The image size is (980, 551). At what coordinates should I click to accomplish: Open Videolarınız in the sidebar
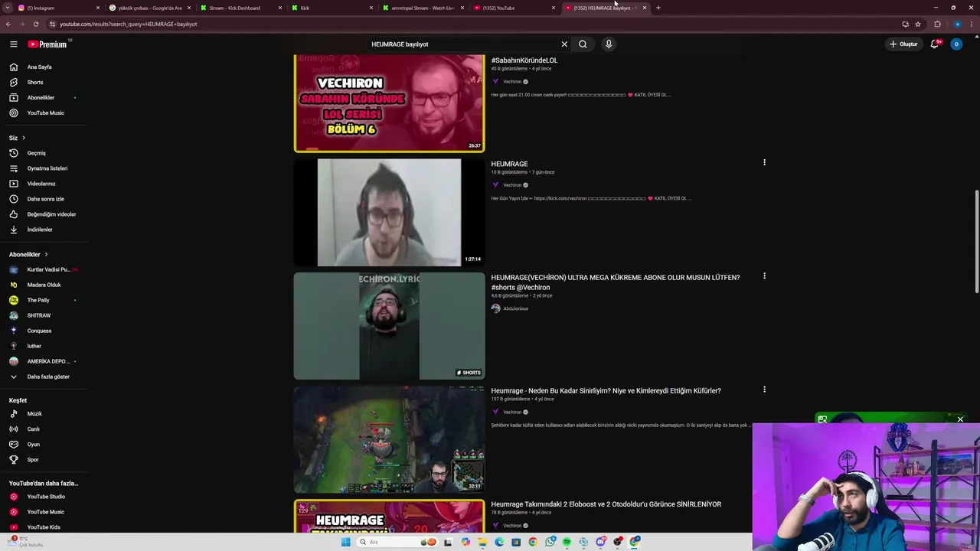point(43,184)
